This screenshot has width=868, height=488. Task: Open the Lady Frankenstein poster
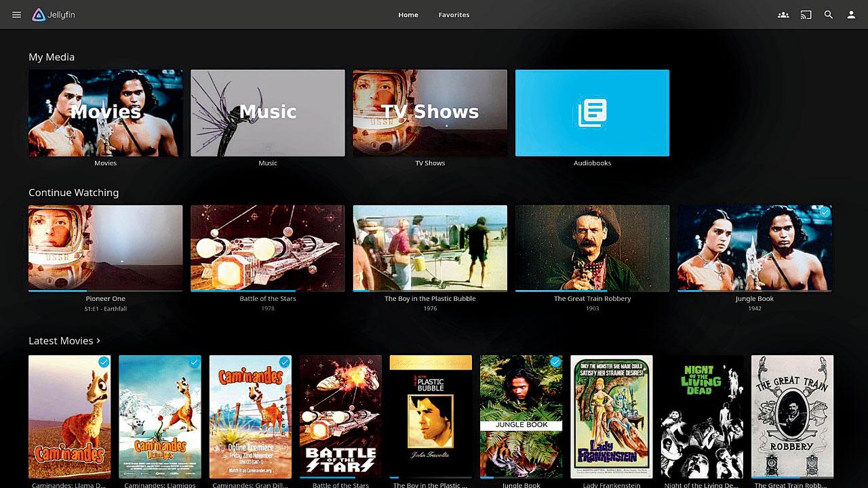612,417
